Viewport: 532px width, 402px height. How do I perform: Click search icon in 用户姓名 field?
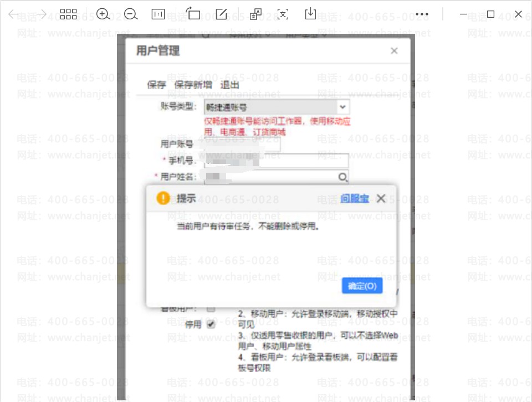coord(342,177)
